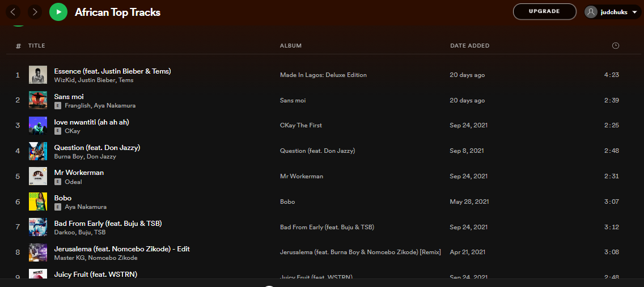Select the Question (feat. Don Jazzy) track title
This screenshot has height=287, width=644.
coord(97,147)
